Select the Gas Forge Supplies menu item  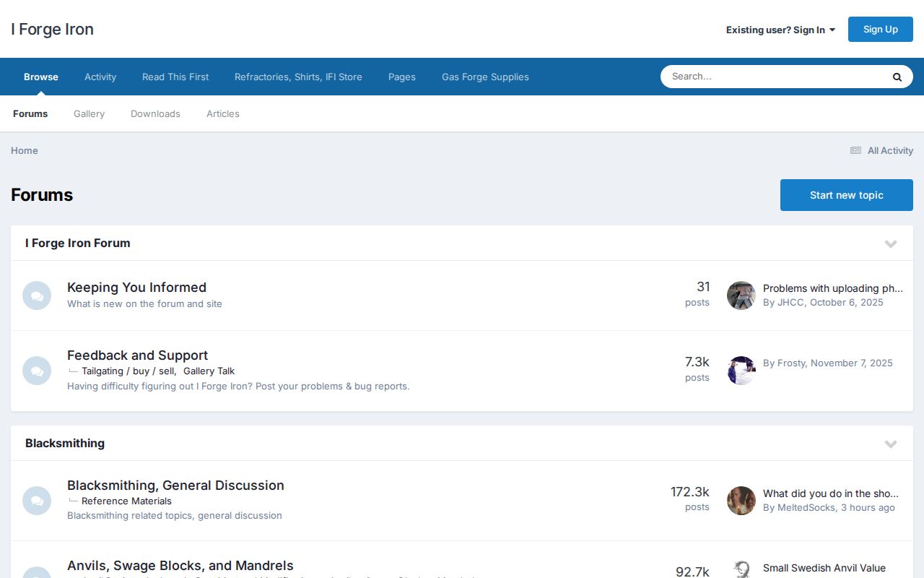click(x=485, y=77)
